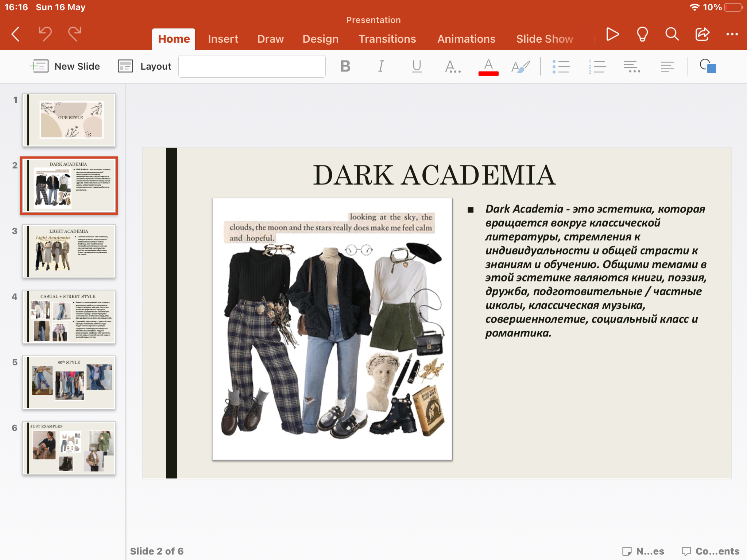Switch to the Design tab
Viewport: 747px width, 560px height.
tap(320, 39)
